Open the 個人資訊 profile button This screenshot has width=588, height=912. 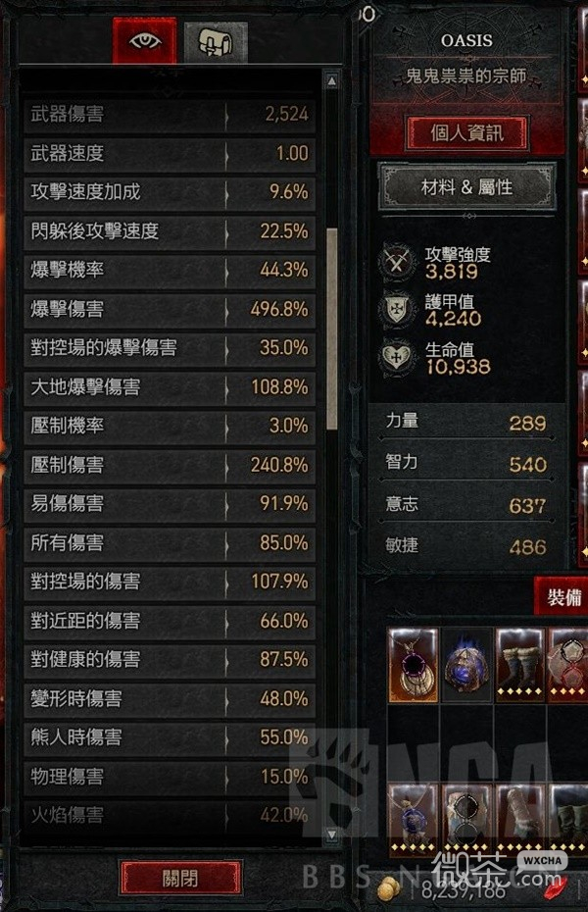pos(467,133)
